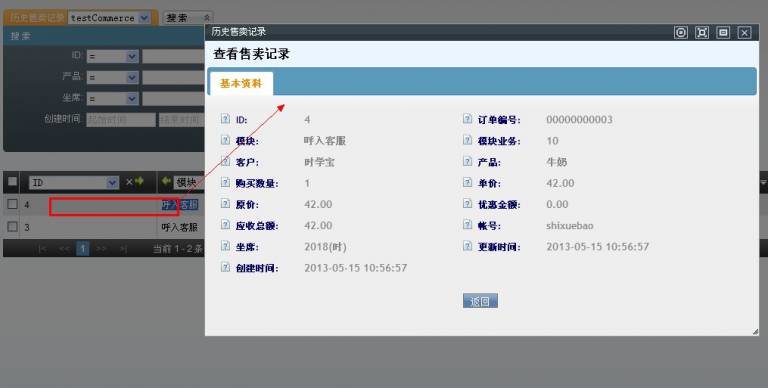This screenshot has height=388, width=768.
Task: Click the help icon beside 创建时间 in dialog
Action: (x=225, y=267)
